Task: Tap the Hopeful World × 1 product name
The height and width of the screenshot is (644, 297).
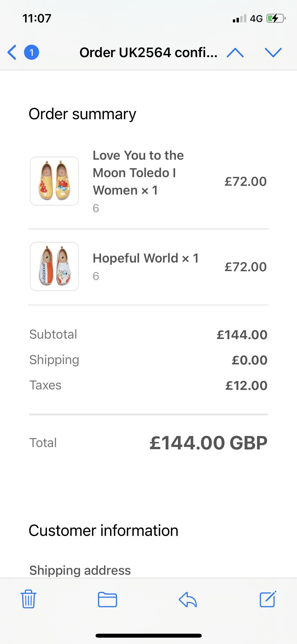Action: coord(145,258)
